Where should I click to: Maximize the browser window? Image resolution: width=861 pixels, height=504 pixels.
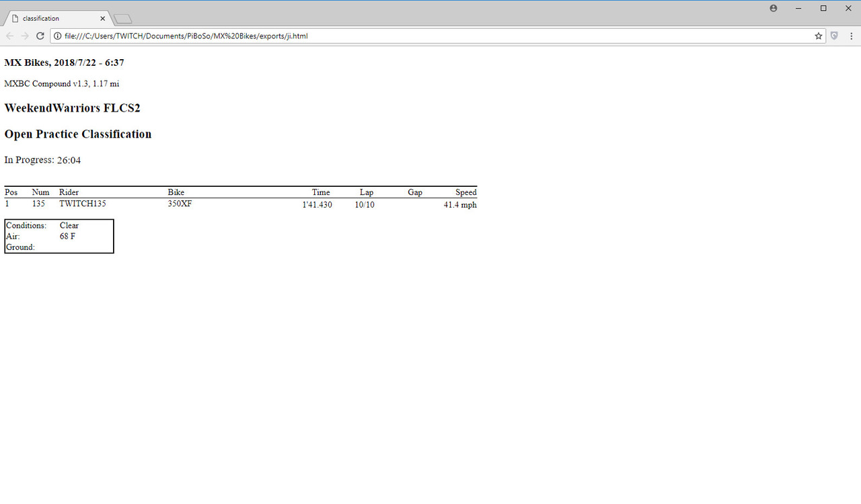point(823,8)
